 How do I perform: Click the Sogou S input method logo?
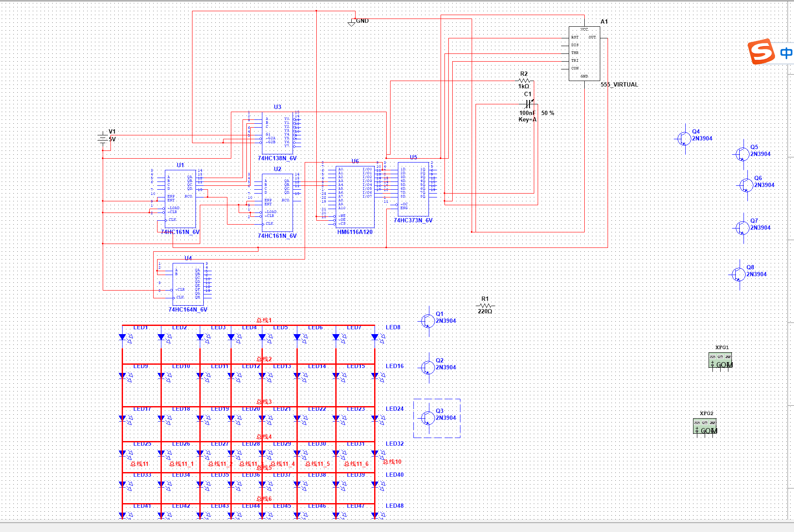pyautogui.click(x=761, y=52)
